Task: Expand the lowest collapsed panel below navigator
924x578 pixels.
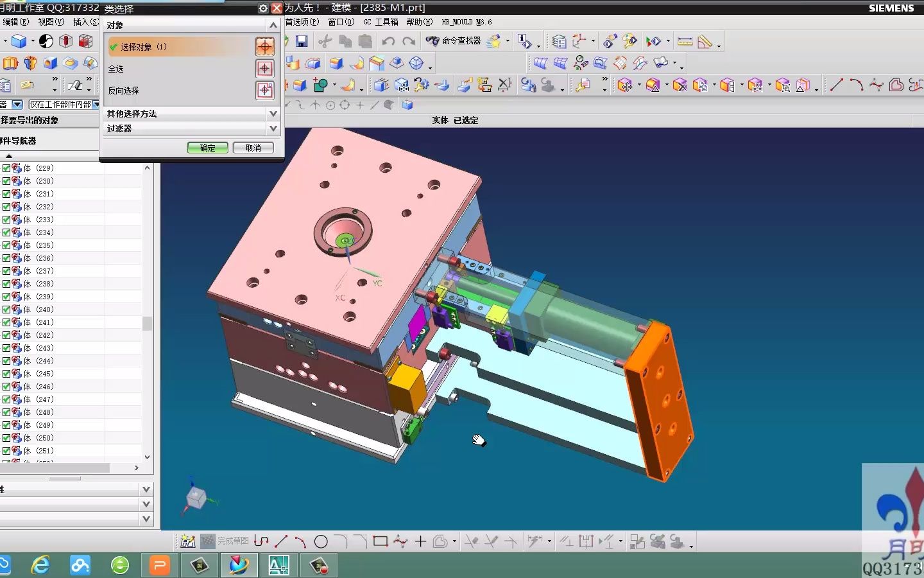Action: click(146, 519)
